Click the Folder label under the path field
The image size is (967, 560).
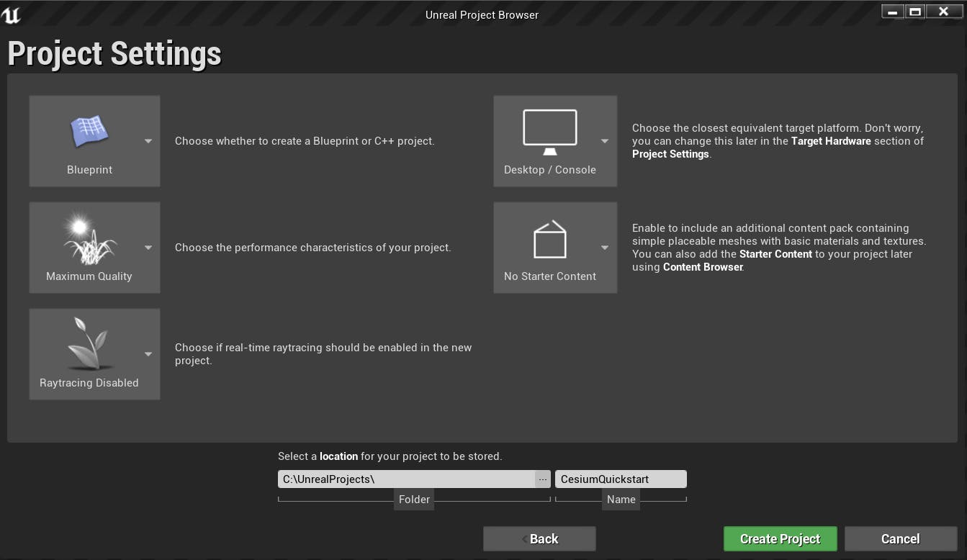tap(414, 499)
